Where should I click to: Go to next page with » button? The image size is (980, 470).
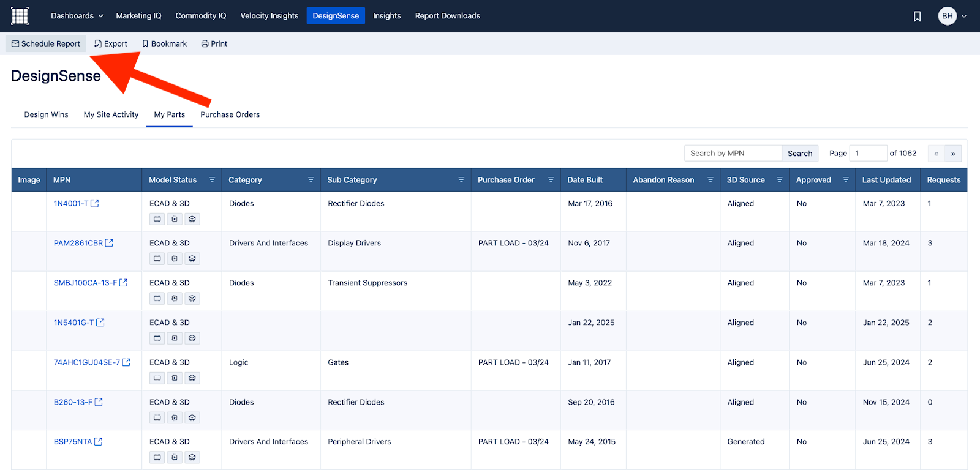pos(953,154)
